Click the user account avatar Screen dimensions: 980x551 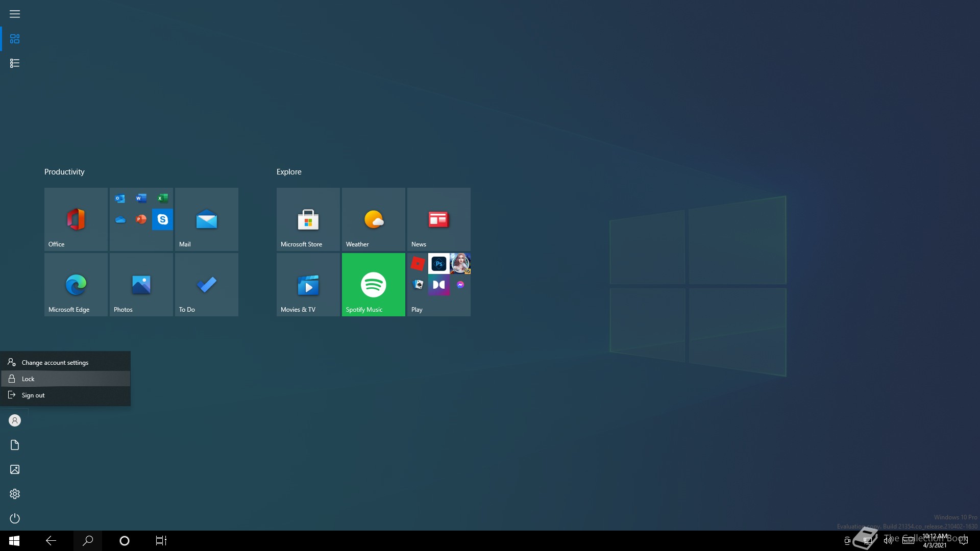[15, 420]
